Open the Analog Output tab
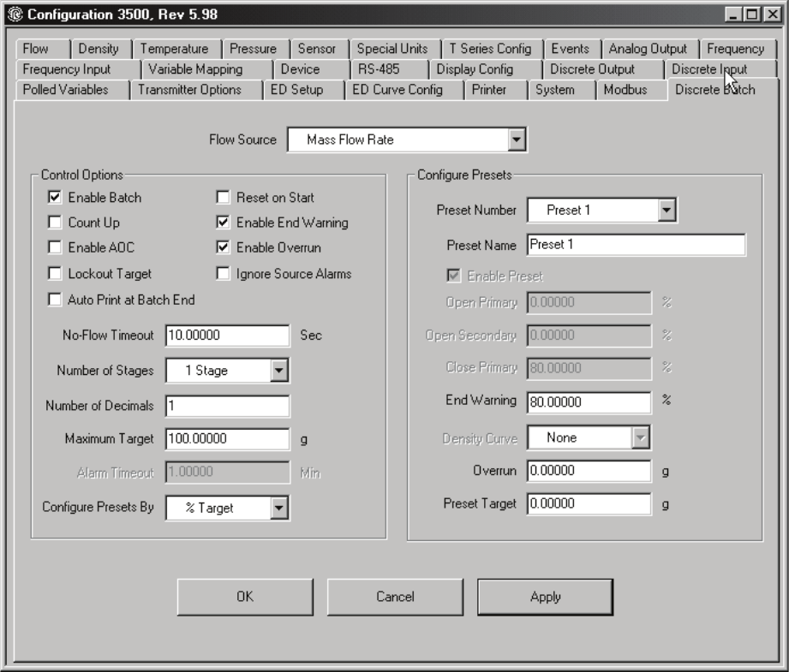The height and width of the screenshot is (672, 789). pyautogui.click(x=649, y=49)
